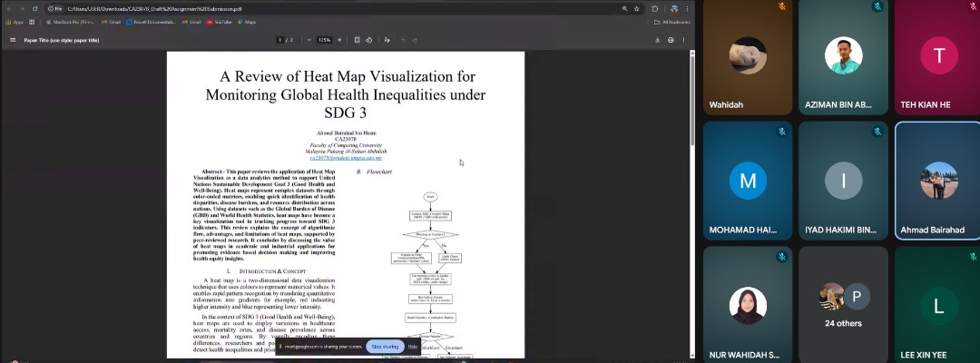Open the Maps bookmark
This screenshot has width=980, height=363.
tap(247, 21)
